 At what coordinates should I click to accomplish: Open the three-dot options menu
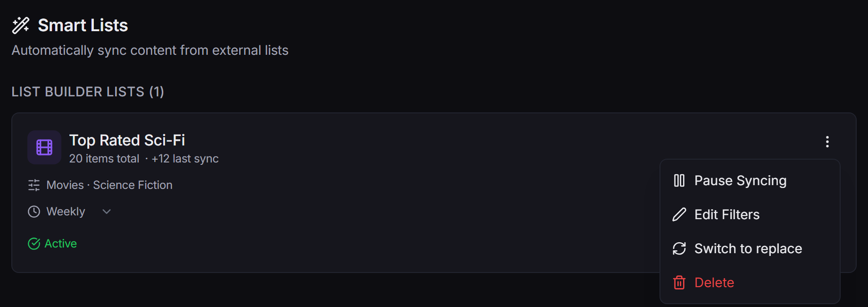(x=827, y=142)
